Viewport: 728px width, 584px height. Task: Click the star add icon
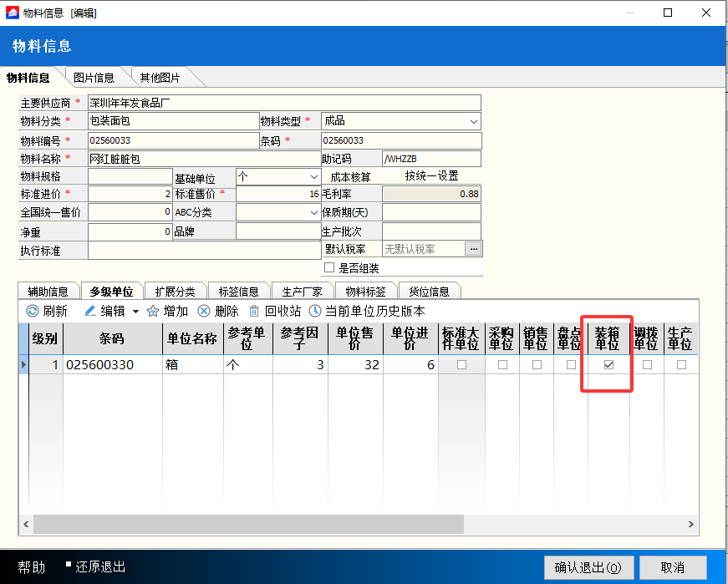point(153,311)
